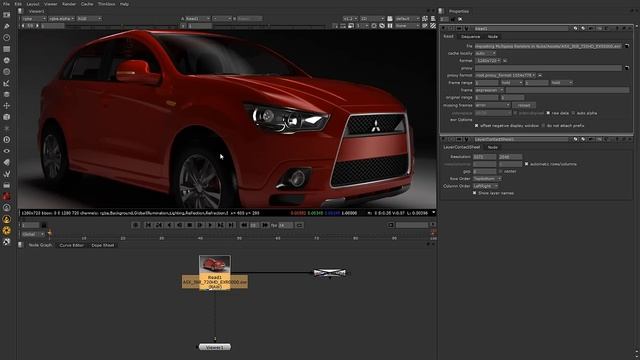Open the format 1280x720 dropdown
640x360 pixels.
pyautogui.click(x=489, y=61)
